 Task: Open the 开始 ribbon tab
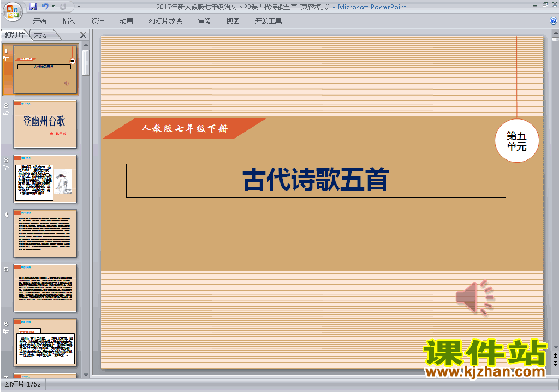tap(39, 21)
